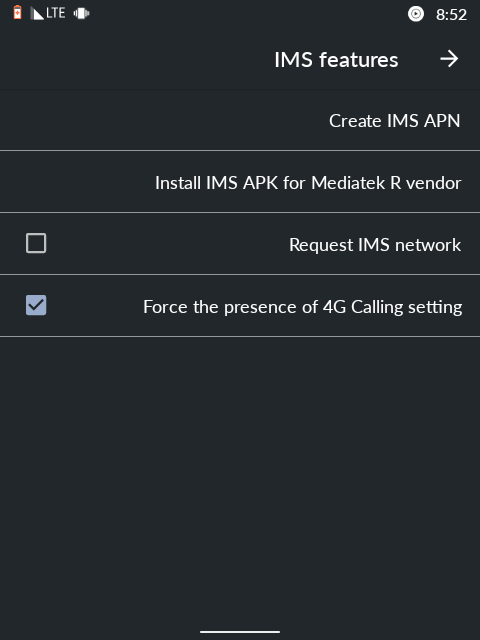Click blank space below the settings list
The width and height of the screenshot is (480, 640).
240,469
